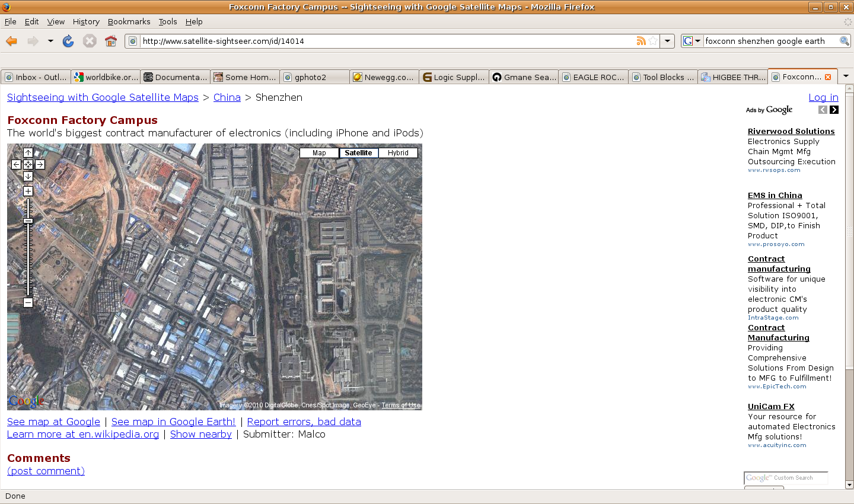The image size is (854, 504).
Task: Switch to the worldbike.org tab
Action: 106,77
